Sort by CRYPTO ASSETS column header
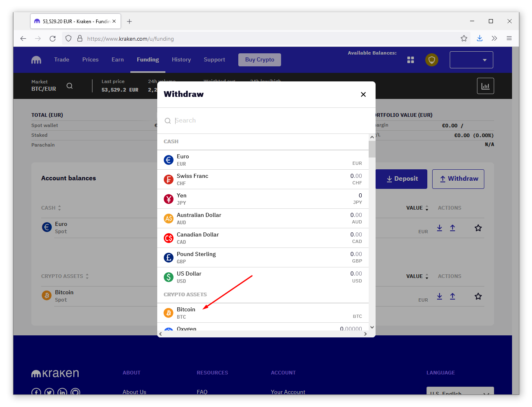 point(65,276)
